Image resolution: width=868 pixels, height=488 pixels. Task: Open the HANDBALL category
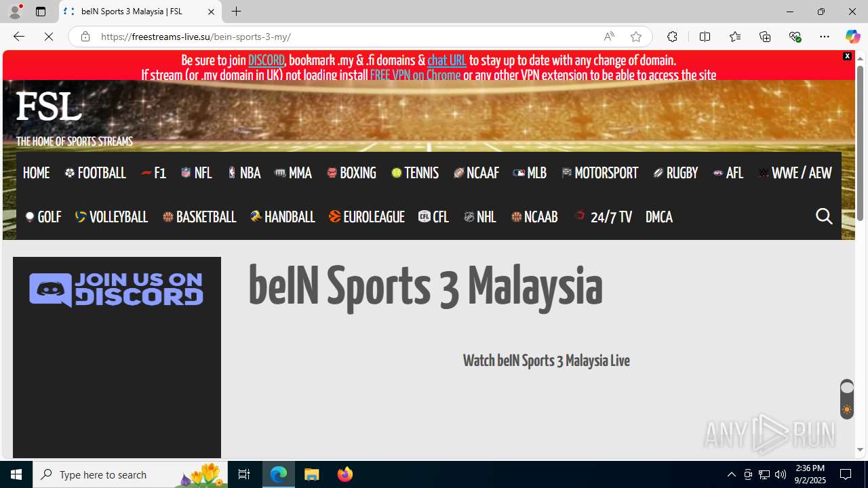tap(283, 217)
